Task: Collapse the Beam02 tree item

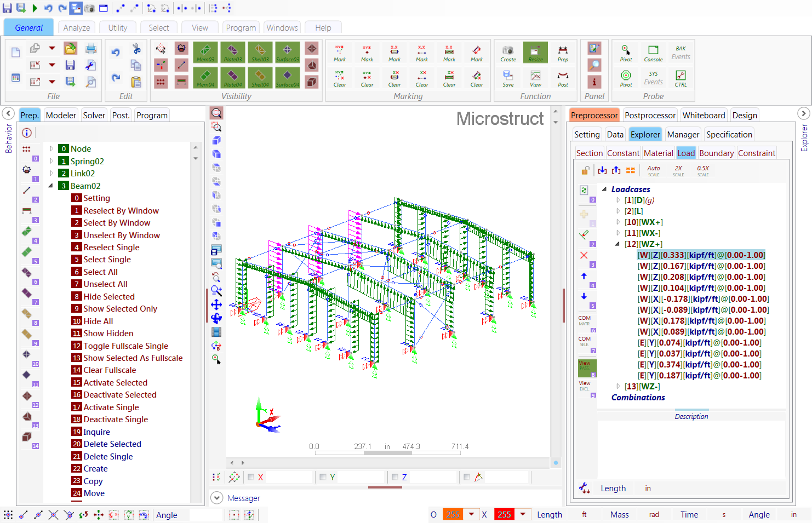Action: tap(51, 186)
